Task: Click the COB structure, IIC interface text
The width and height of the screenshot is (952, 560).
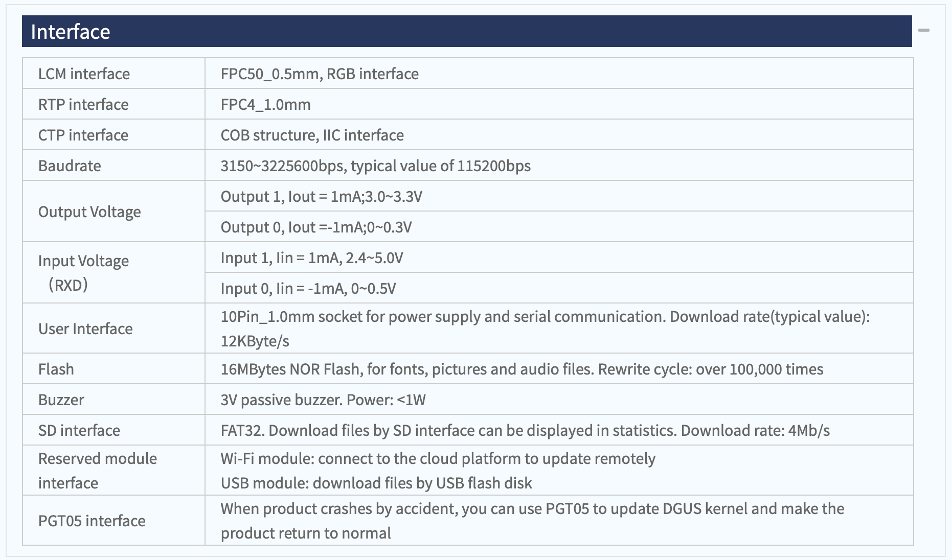Action: [x=312, y=135]
